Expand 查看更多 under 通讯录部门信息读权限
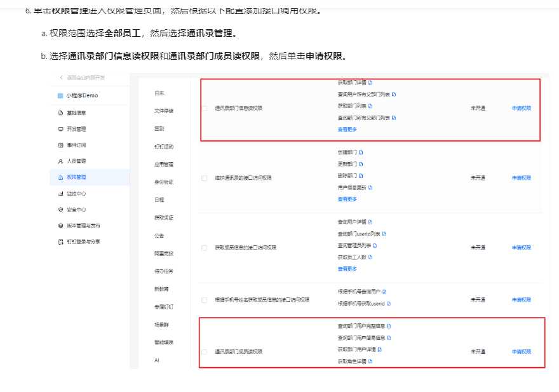 pos(347,130)
